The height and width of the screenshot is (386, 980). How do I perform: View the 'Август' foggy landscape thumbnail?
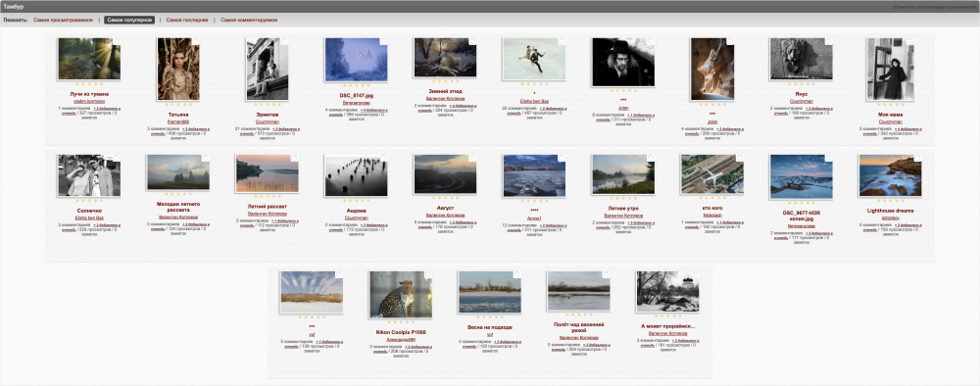(x=445, y=173)
